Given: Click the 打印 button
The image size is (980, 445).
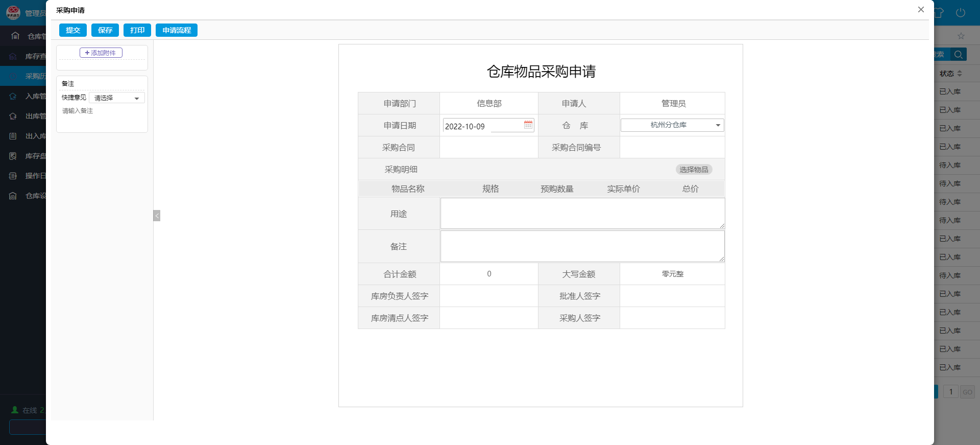Looking at the screenshot, I should point(137,30).
